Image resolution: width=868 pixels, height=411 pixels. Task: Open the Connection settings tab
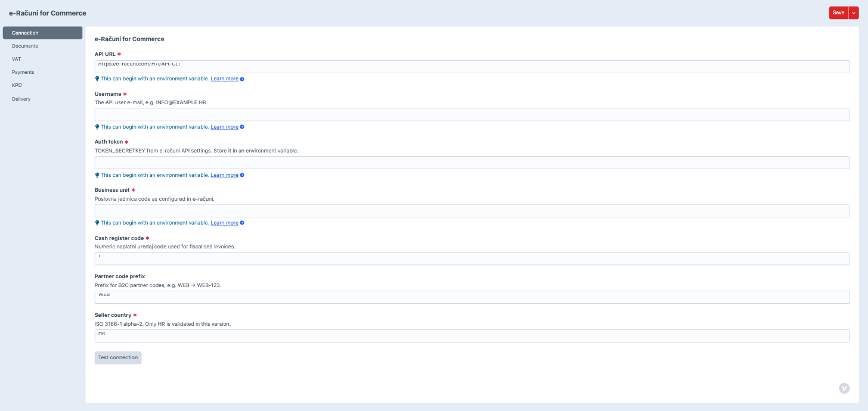42,33
